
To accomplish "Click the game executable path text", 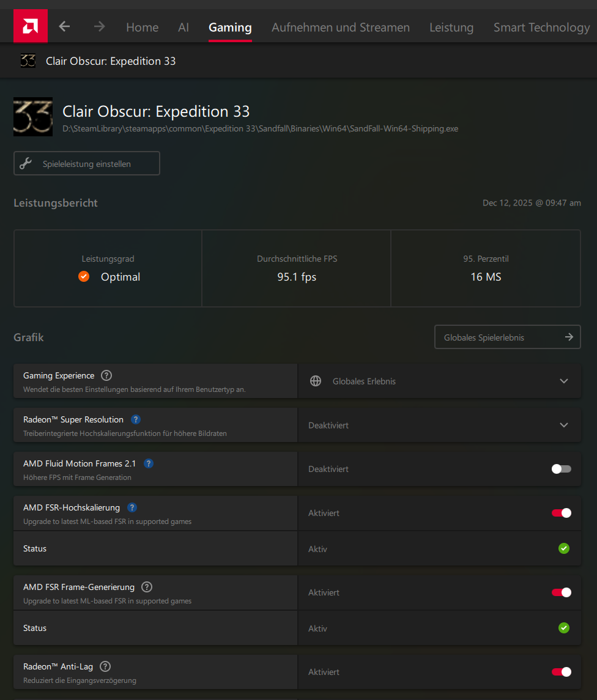I will 261,128.
